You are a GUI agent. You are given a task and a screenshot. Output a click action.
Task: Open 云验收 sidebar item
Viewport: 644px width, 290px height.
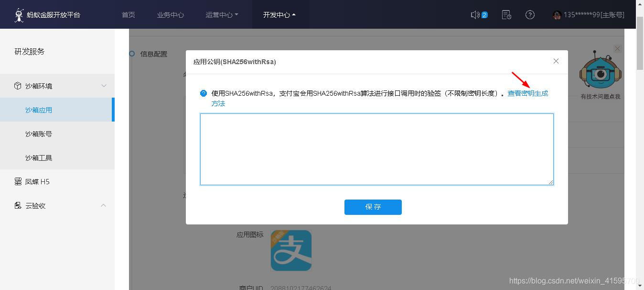(x=57, y=205)
